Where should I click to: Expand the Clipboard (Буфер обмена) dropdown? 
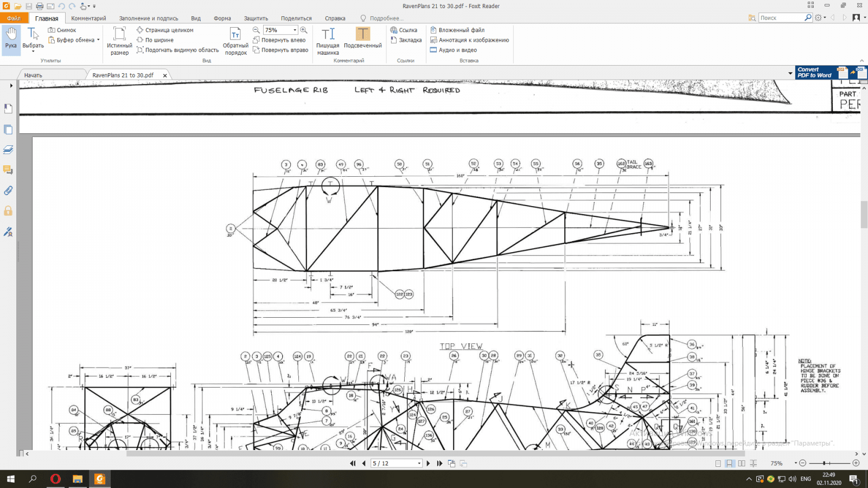[98, 40]
